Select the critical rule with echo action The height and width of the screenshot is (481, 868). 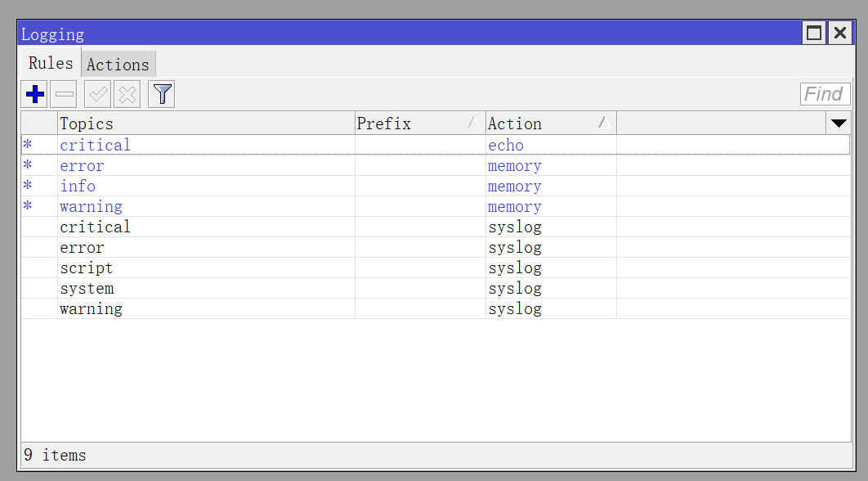(x=436, y=145)
